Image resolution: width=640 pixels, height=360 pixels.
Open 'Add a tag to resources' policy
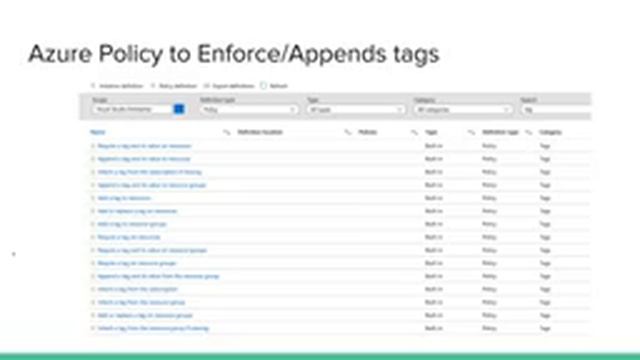click(124, 198)
